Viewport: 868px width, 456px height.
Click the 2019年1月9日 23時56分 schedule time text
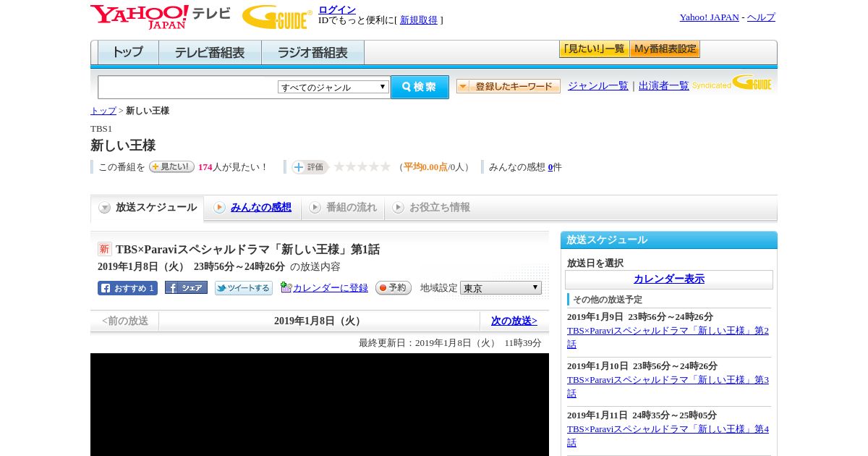640,317
